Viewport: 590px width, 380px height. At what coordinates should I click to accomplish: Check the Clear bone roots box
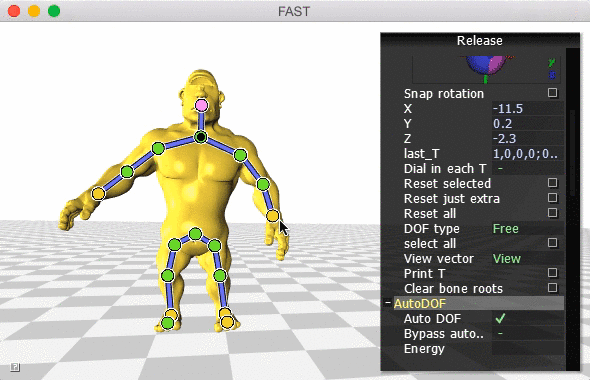pyautogui.click(x=552, y=288)
